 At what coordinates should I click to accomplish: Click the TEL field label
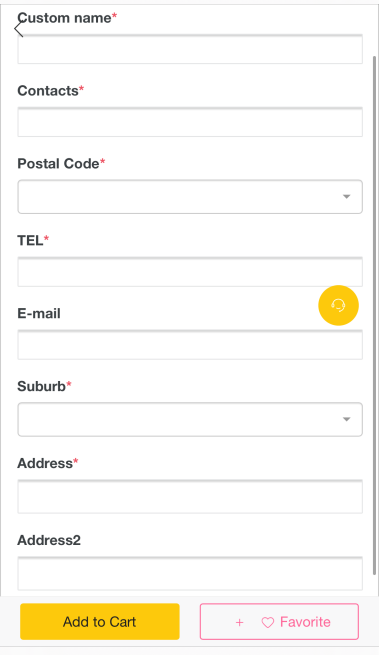(x=30, y=241)
